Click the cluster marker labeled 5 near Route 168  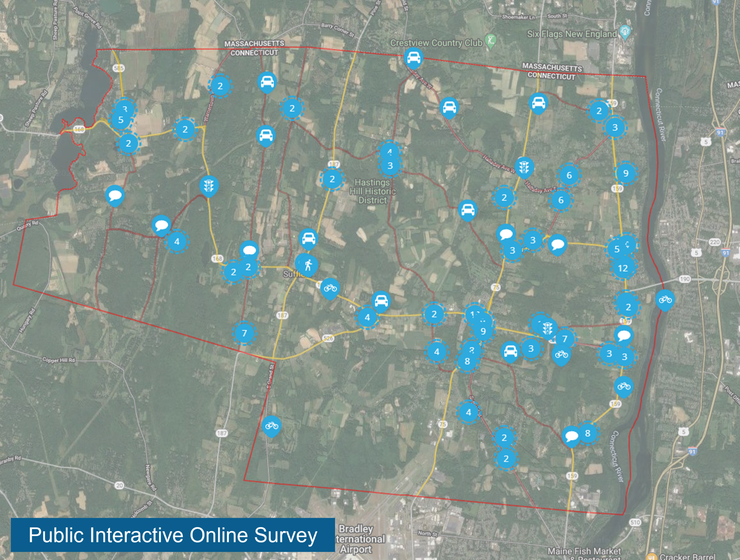coord(121,120)
